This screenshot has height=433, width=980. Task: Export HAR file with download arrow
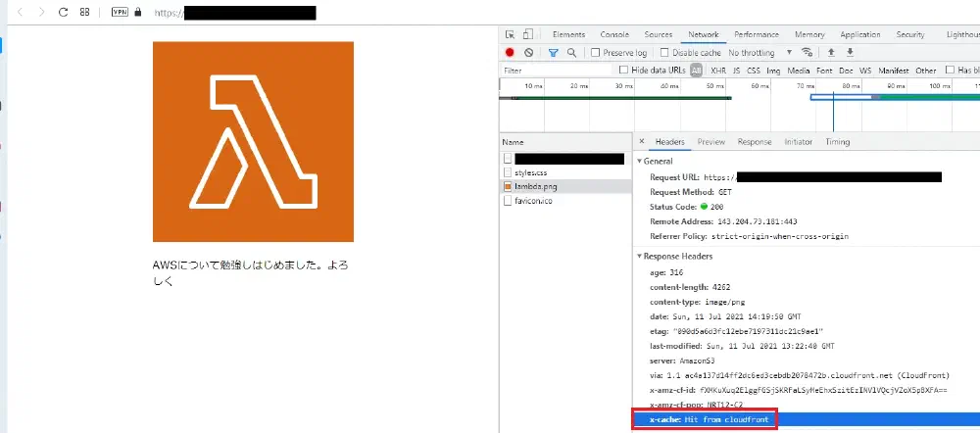coord(850,53)
